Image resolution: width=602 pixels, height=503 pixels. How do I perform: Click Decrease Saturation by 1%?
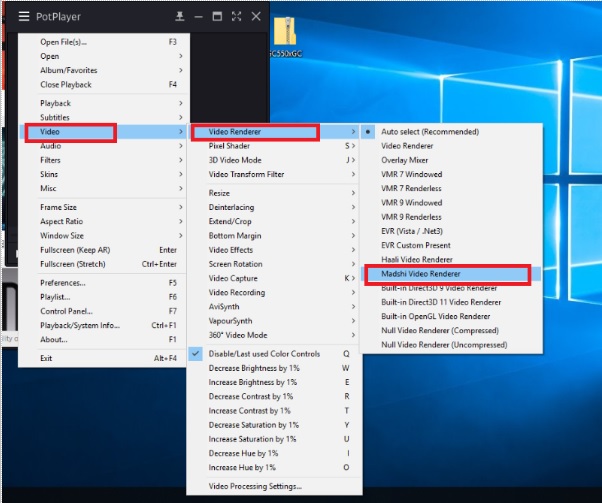[275, 425]
